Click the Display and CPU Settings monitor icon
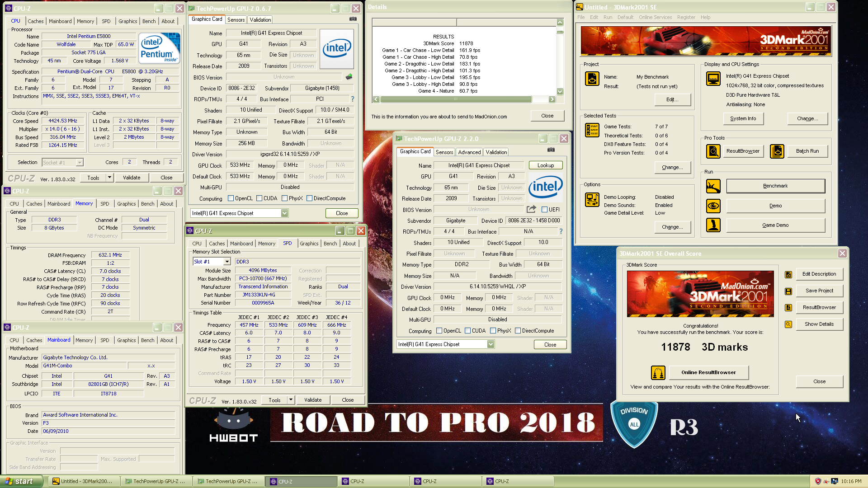Screen dimensions: 868x488 click(713, 79)
